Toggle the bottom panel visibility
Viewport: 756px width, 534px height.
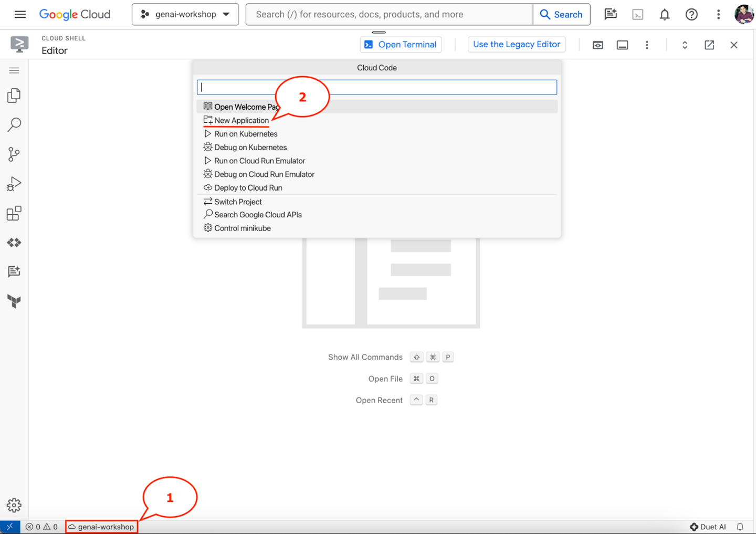(622, 45)
